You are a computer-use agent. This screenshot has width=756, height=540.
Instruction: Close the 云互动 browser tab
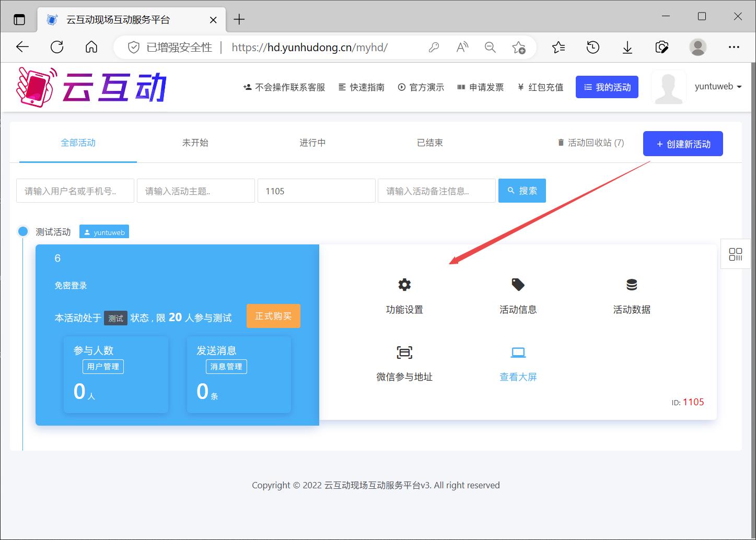pyautogui.click(x=213, y=20)
